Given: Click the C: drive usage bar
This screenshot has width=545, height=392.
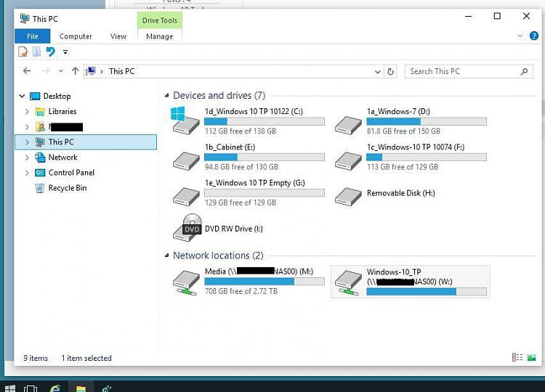Looking at the screenshot, I should pos(265,121).
